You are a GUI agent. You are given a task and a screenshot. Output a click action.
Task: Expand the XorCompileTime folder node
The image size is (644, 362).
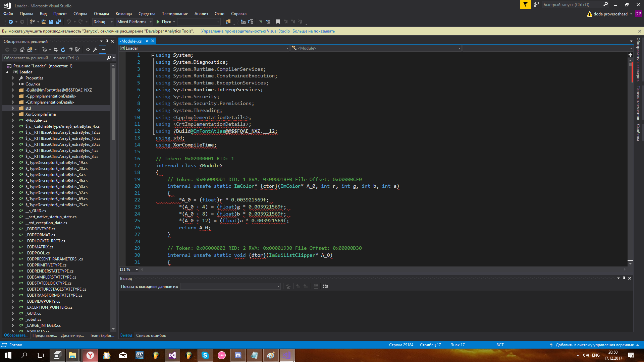pos(13,114)
